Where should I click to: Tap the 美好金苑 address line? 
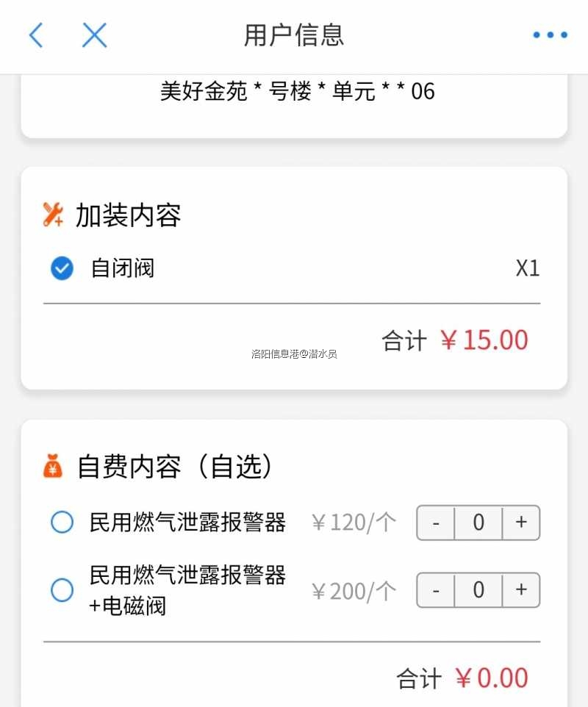pyautogui.click(x=298, y=91)
